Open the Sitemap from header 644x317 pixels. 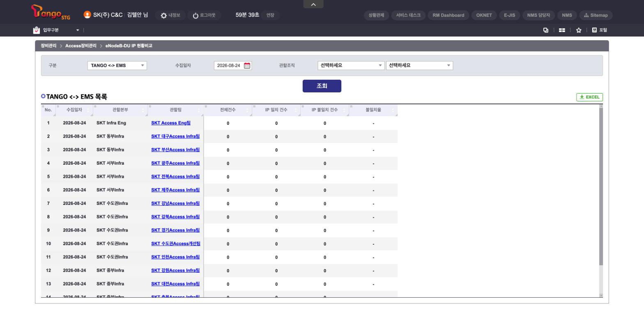click(x=596, y=15)
